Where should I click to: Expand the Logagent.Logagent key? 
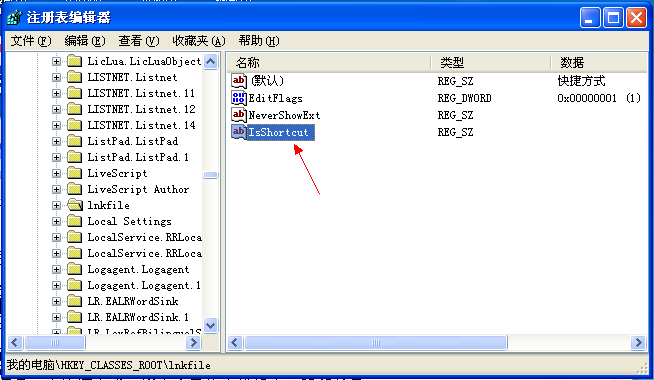(56, 269)
